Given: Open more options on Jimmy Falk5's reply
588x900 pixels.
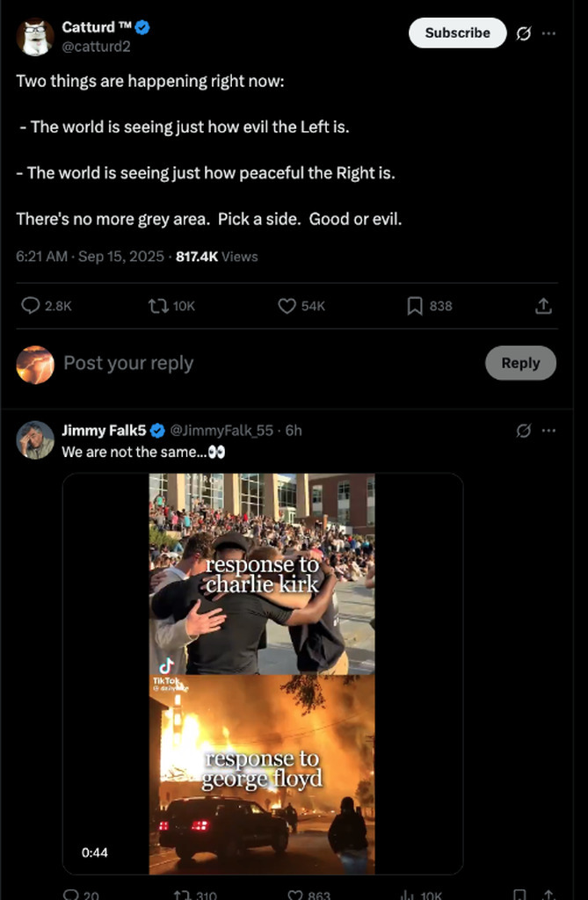Looking at the screenshot, I should pyautogui.click(x=549, y=431).
